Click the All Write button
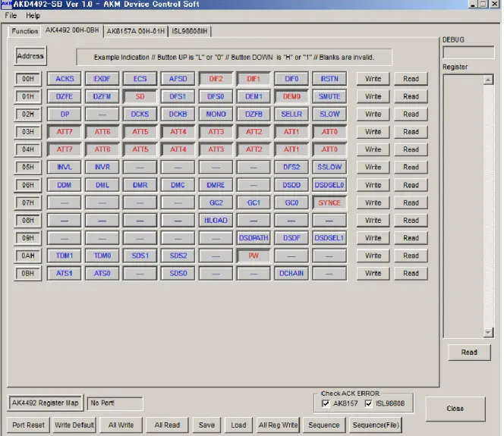Image resolution: width=504 pixels, height=436 pixels. point(121,425)
